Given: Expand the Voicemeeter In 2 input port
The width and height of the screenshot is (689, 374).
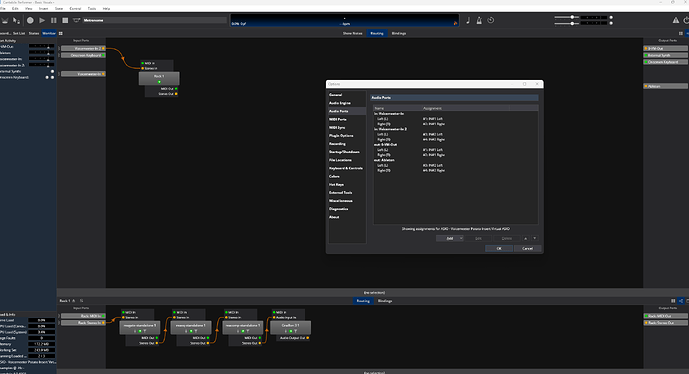Looking at the screenshot, I should (x=59, y=48).
